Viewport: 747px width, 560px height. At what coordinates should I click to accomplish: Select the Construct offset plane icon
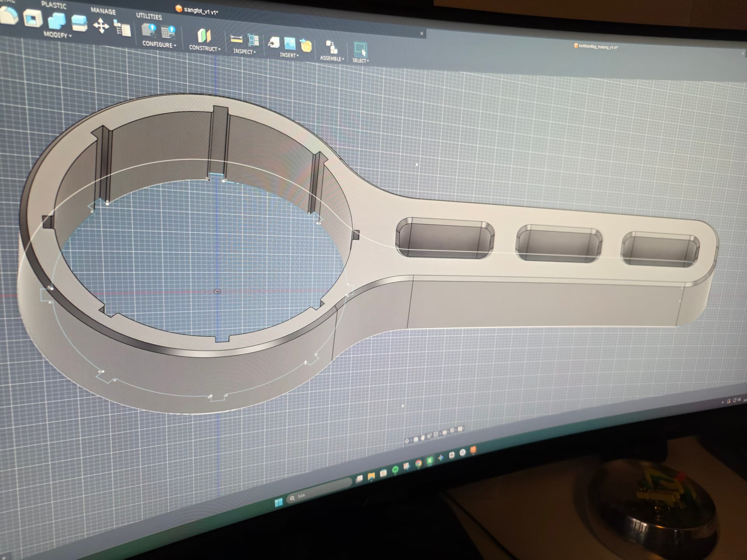204,36
